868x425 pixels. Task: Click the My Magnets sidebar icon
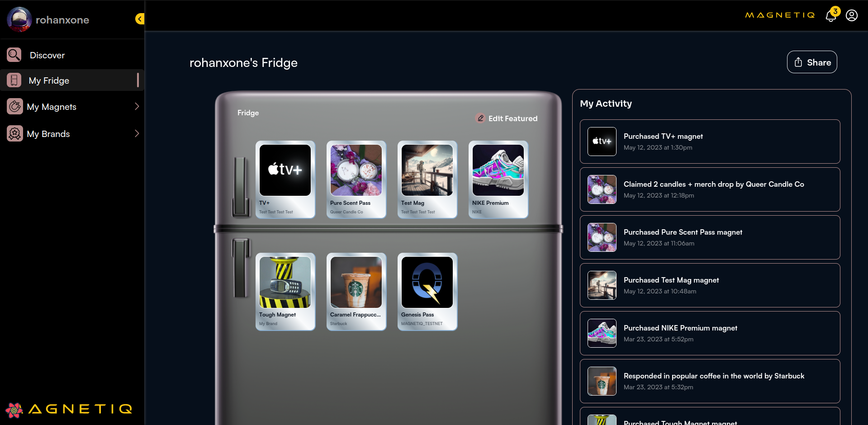click(15, 107)
